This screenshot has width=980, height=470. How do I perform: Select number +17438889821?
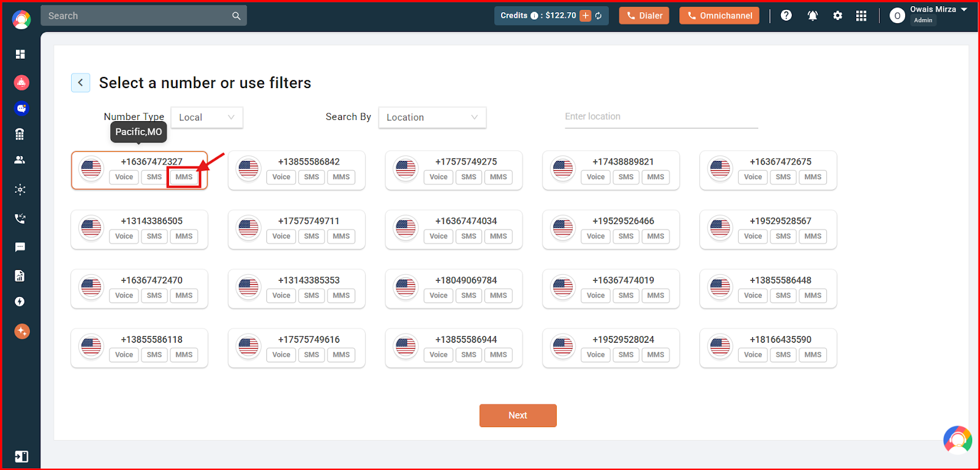(x=611, y=170)
